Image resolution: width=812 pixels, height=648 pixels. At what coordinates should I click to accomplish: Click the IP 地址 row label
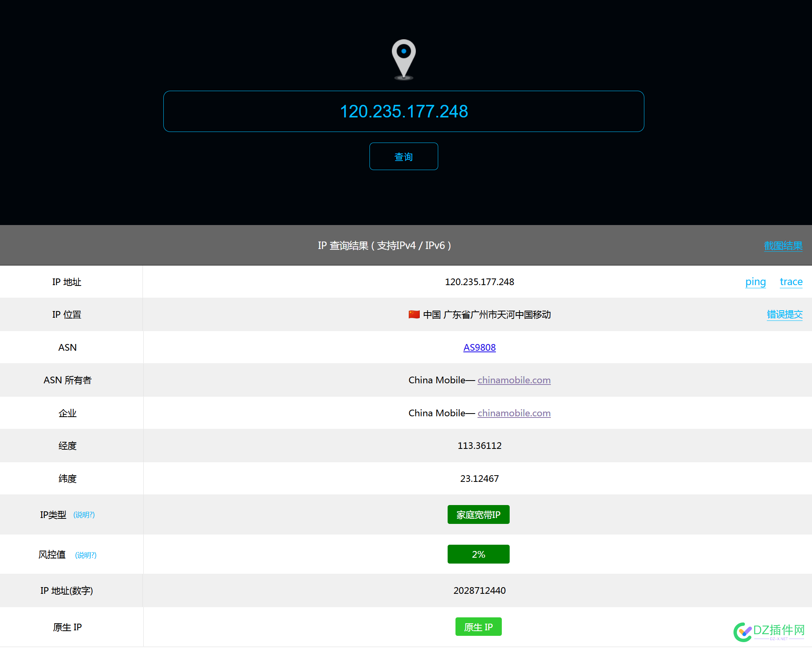click(x=67, y=282)
